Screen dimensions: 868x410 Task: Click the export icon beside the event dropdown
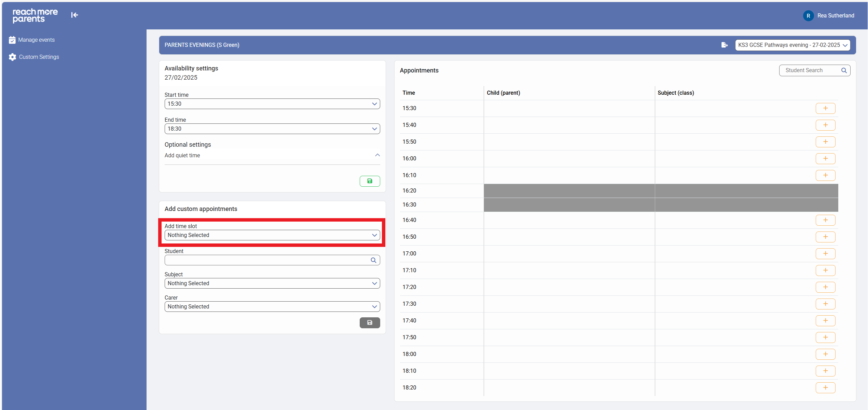click(724, 45)
